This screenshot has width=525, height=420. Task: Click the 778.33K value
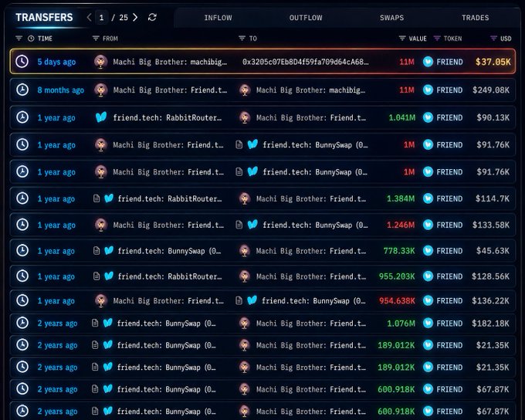(399, 251)
